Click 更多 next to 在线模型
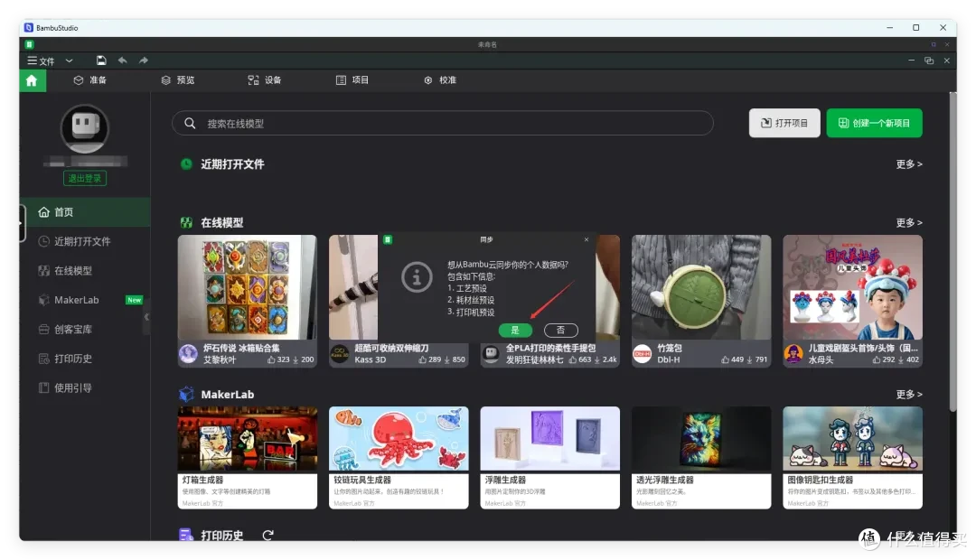 909,223
